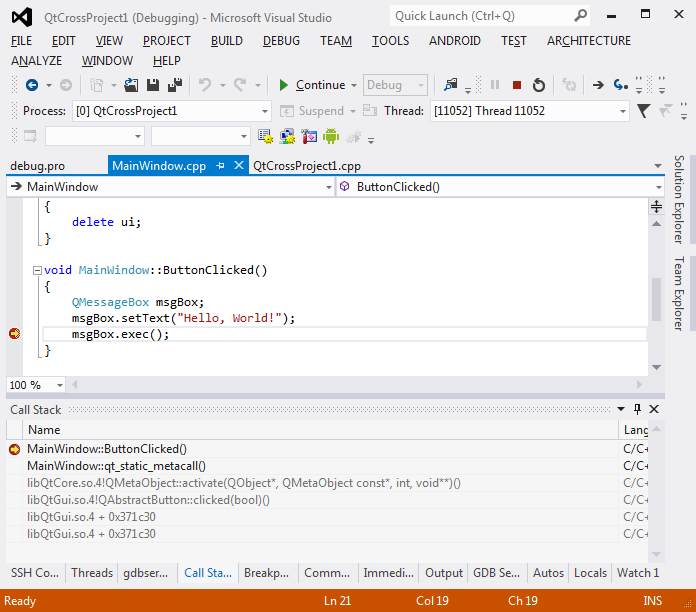Toggle pin on the MainWindow.cpp tab
This screenshot has height=612, width=696.
(x=220, y=166)
